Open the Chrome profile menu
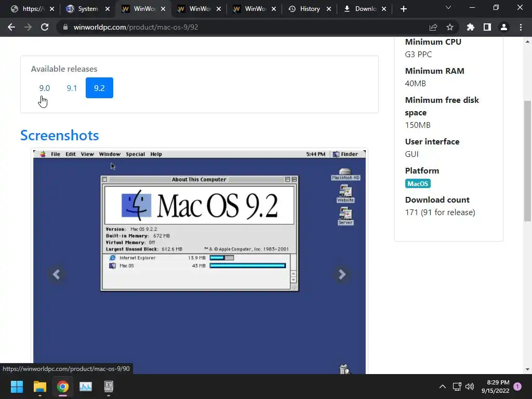This screenshot has width=532, height=399. (504, 27)
